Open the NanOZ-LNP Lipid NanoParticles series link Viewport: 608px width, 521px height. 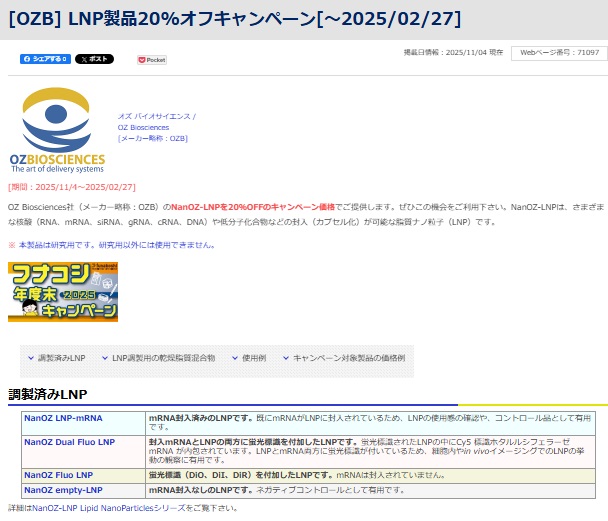(x=101, y=508)
